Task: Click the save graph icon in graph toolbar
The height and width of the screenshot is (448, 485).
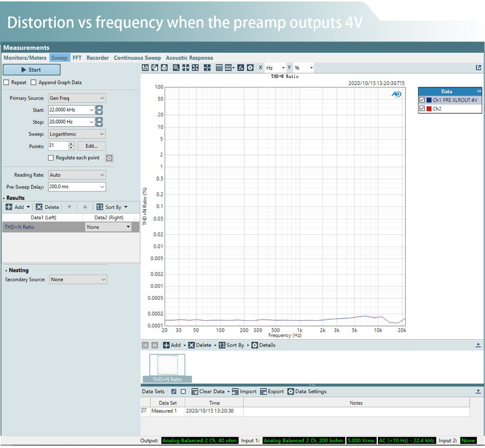Action: click(x=145, y=68)
